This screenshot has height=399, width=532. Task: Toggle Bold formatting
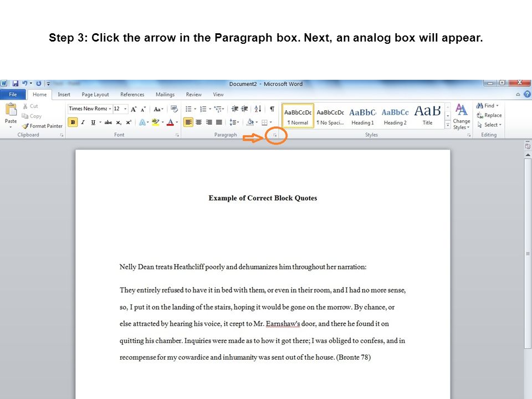coord(73,122)
